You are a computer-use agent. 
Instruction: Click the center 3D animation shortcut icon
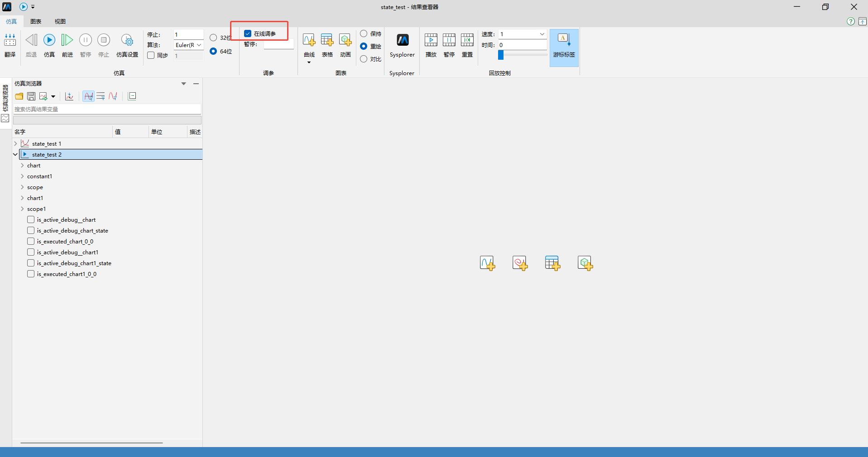[585, 263]
